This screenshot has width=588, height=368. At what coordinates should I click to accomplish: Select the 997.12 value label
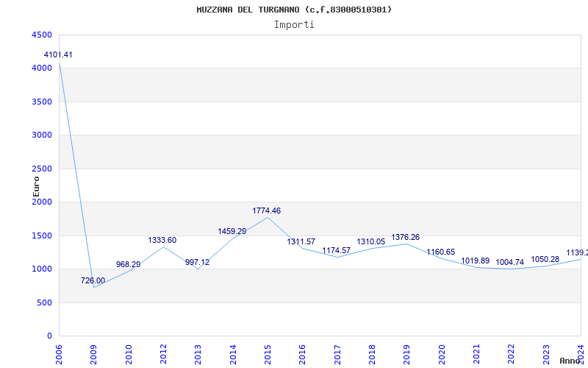coord(197,263)
